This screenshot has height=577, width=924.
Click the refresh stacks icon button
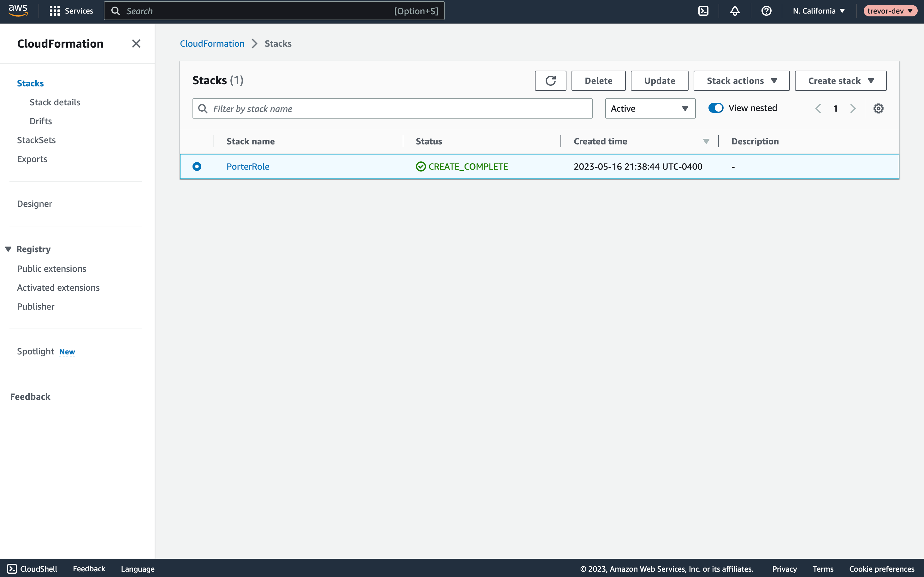click(550, 80)
